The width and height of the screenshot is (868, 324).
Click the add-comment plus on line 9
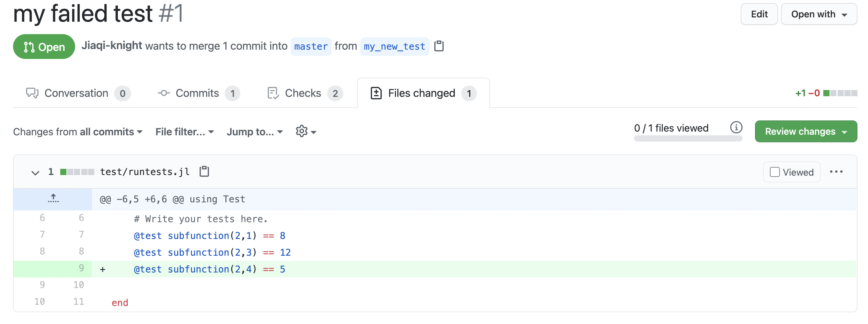click(103, 269)
